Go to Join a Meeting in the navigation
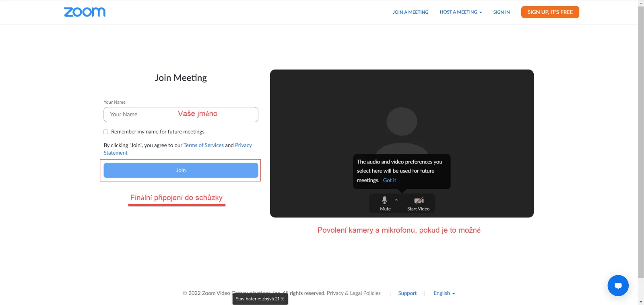This screenshot has width=644, height=305. pos(411,12)
